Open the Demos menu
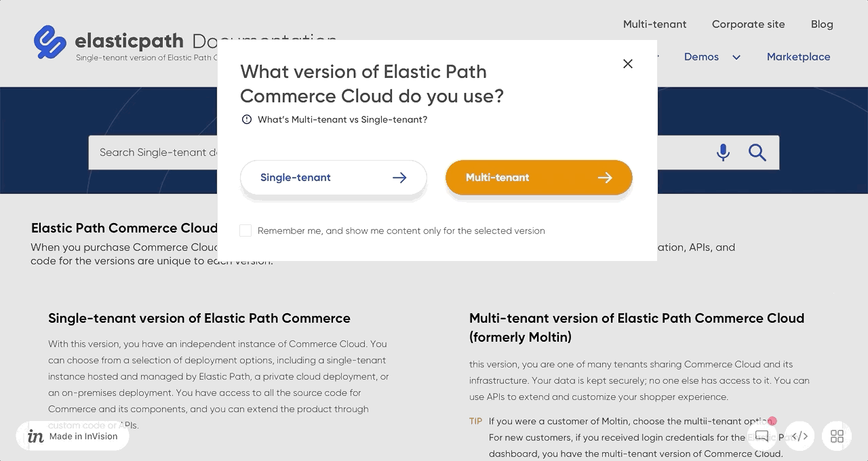Image resolution: width=868 pixels, height=461 pixels. 701,57
